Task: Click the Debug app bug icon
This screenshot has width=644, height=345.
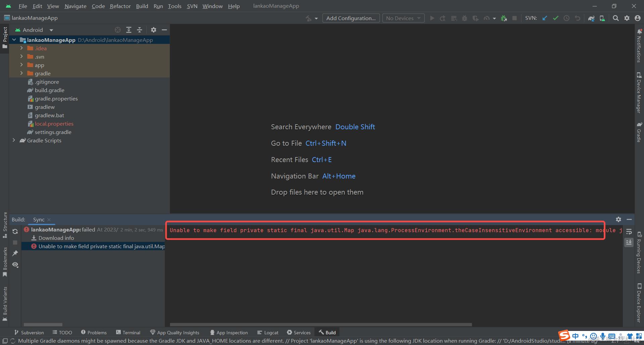Action: [x=465, y=18]
